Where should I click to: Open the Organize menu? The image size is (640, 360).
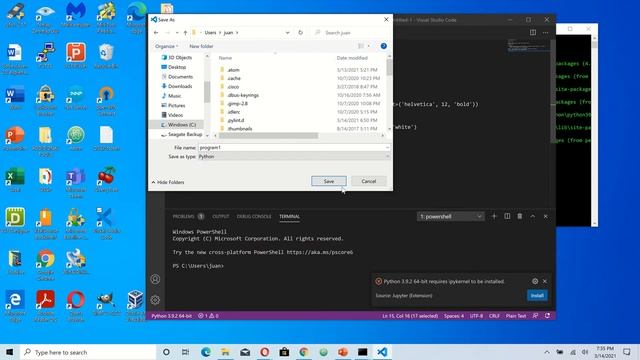[x=167, y=46]
